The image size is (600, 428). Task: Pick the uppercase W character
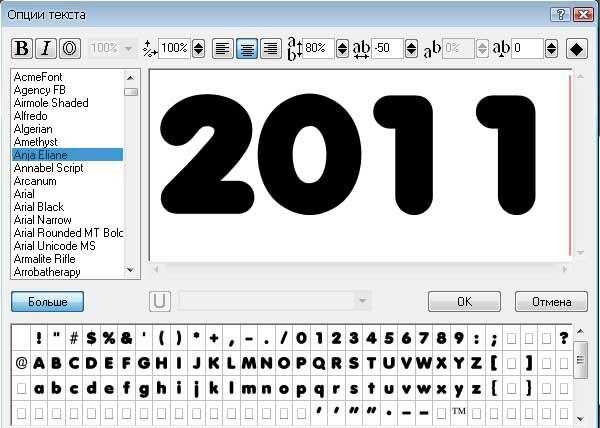(x=424, y=363)
